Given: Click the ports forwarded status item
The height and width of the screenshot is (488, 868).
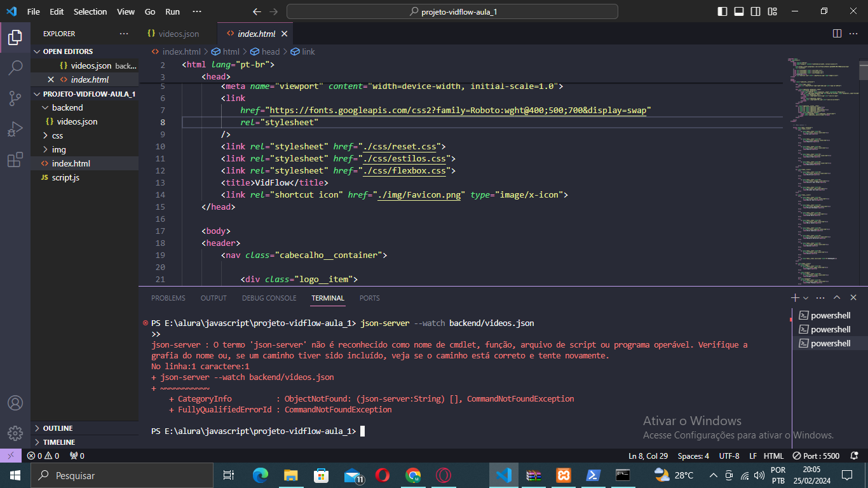Looking at the screenshot, I should point(77,456).
